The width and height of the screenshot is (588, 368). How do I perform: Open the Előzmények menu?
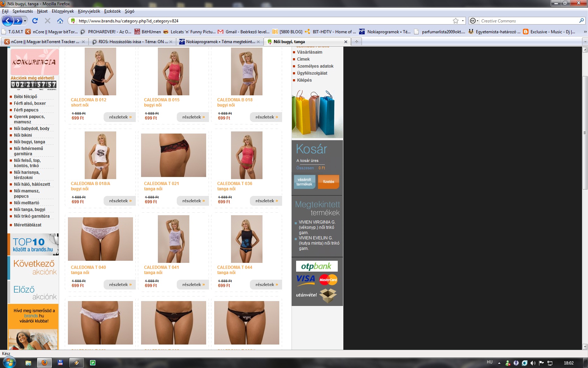pyautogui.click(x=63, y=11)
